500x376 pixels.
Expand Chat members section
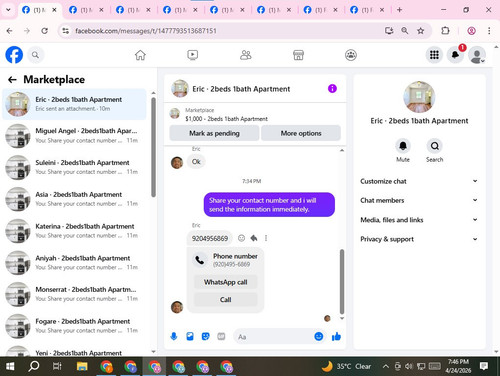click(419, 200)
